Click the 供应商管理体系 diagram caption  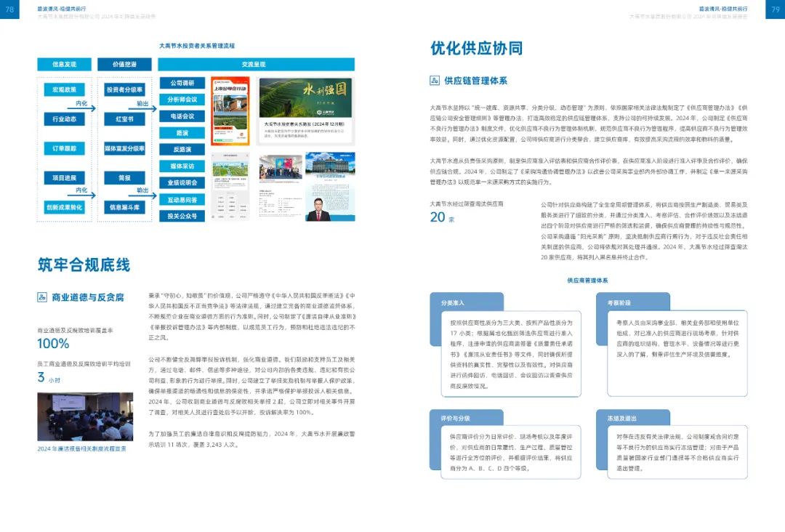point(587,281)
